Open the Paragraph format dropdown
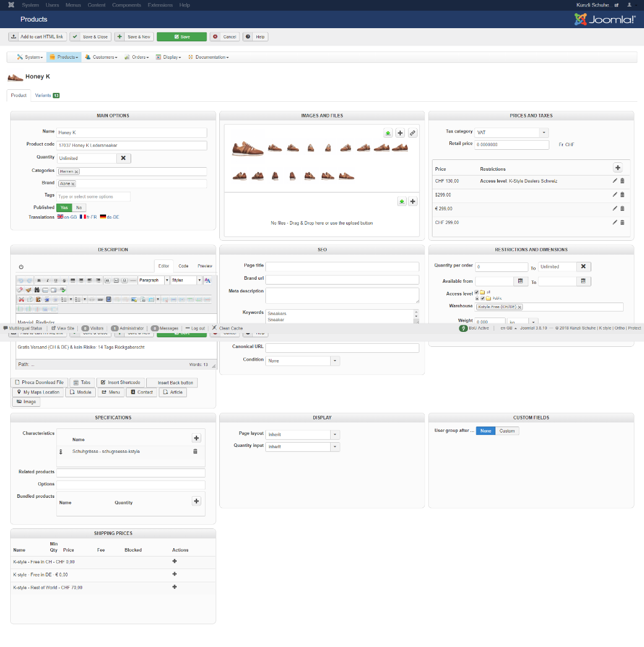644x647 pixels. [x=154, y=280]
